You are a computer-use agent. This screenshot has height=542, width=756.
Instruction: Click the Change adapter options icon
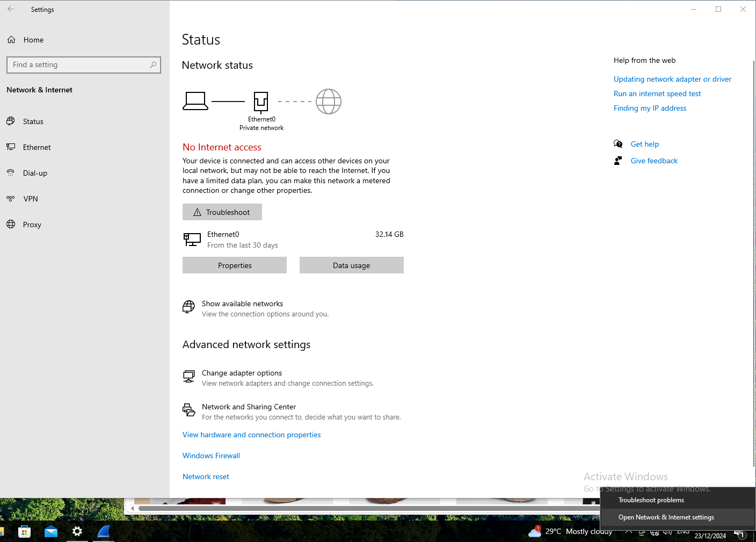point(188,377)
